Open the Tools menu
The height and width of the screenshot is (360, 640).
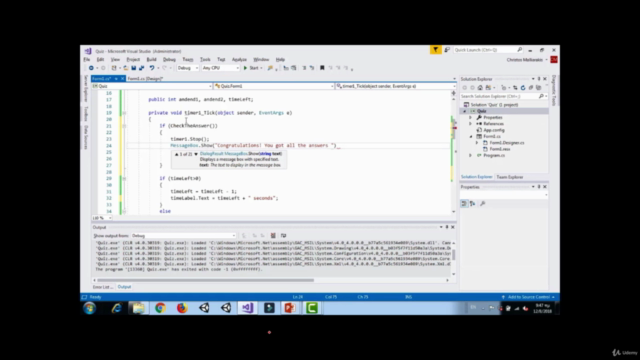pos(205,60)
